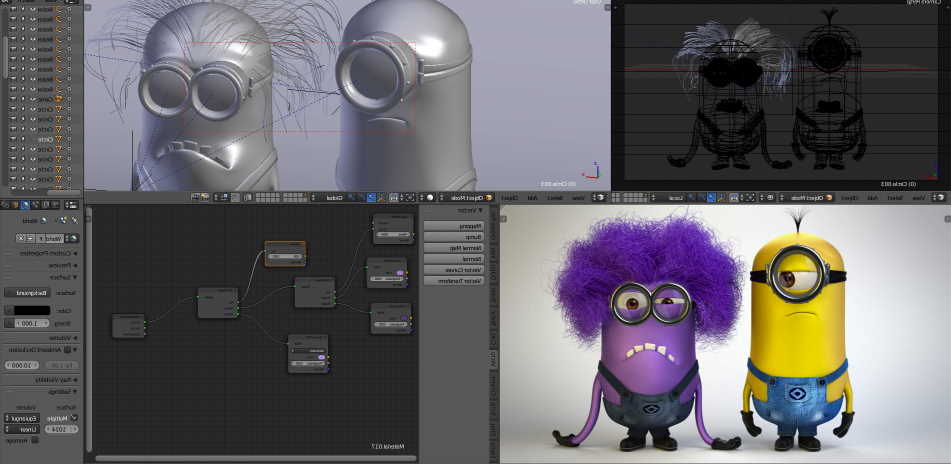The width and height of the screenshot is (951, 464).
Task: Open Add menu in camera view header
Action: 872,197
